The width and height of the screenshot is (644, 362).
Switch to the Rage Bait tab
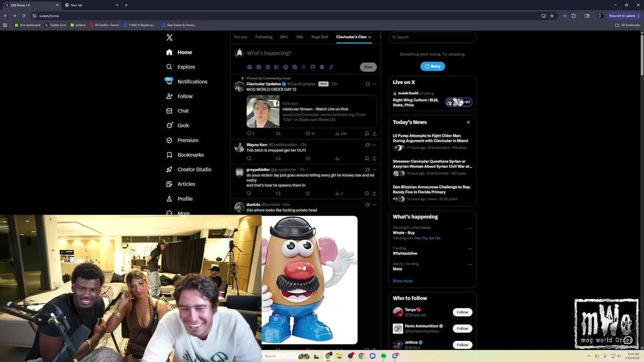[320, 37]
